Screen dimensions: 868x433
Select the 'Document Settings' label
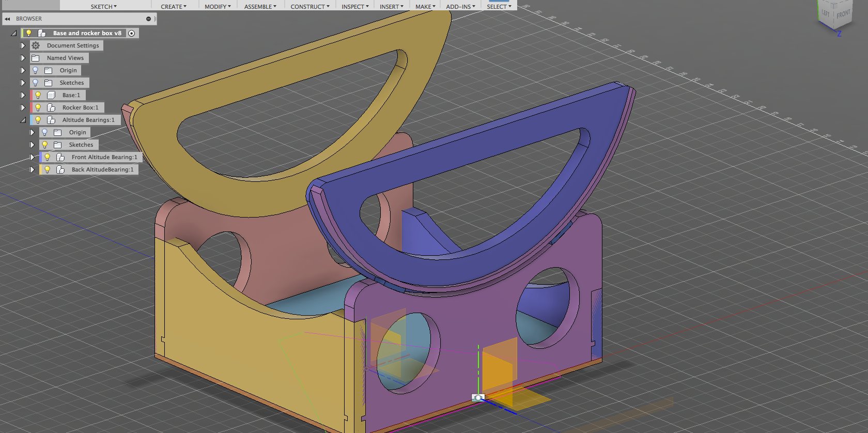click(x=73, y=45)
